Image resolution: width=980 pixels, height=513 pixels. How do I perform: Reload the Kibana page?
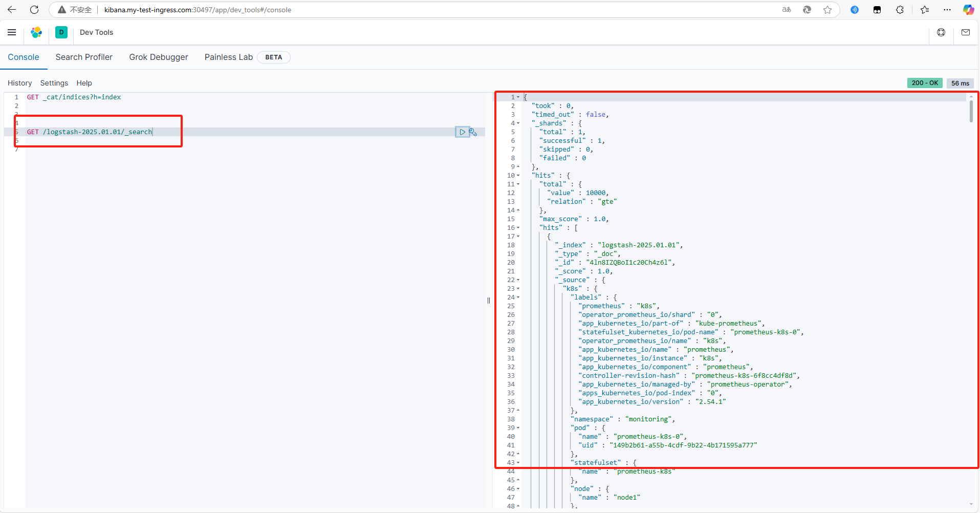click(34, 10)
